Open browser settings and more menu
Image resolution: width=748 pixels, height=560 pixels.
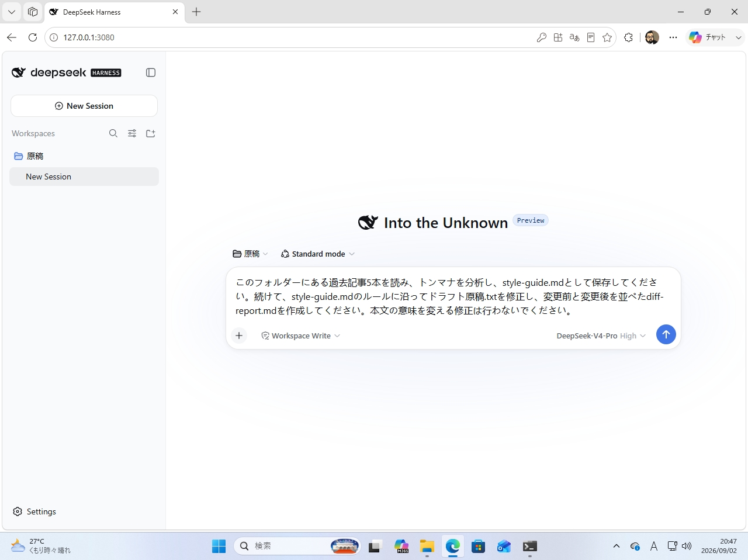coord(673,37)
